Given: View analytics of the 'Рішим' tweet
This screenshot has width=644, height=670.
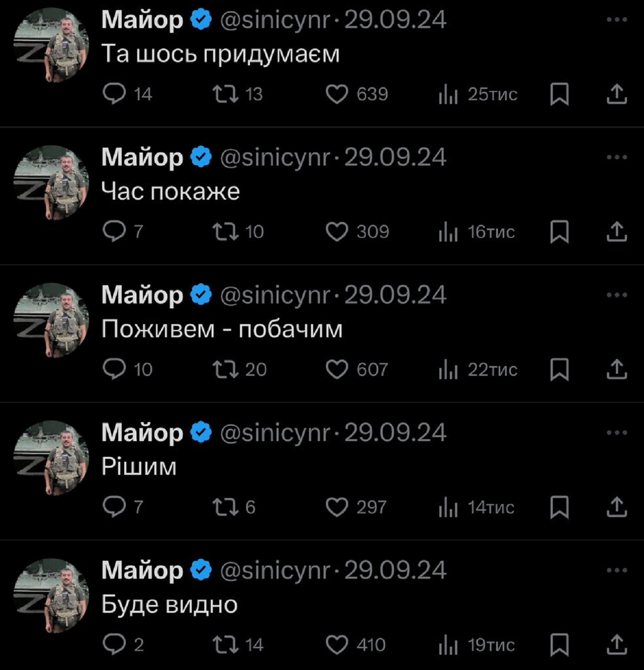Looking at the screenshot, I should tap(448, 507).
